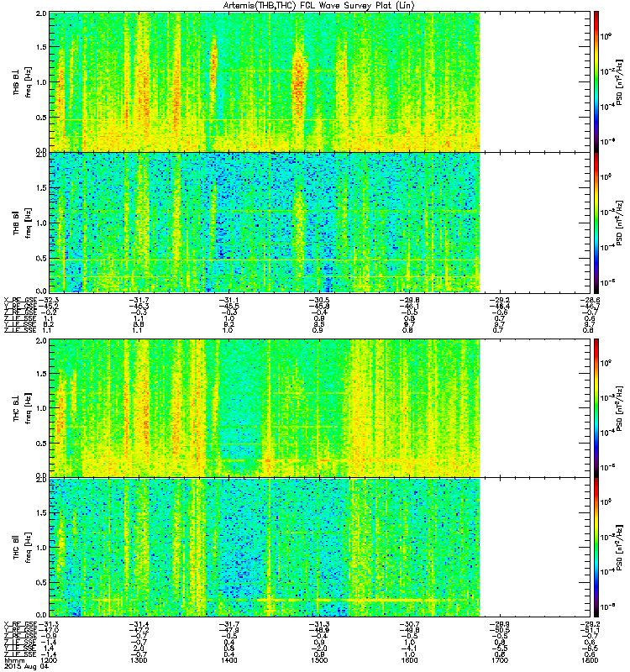The height and width of the screenshot is (672, 630).
Task: Click the THB B-perpendicular spectrogram color bar
Action: coord(596,81)
